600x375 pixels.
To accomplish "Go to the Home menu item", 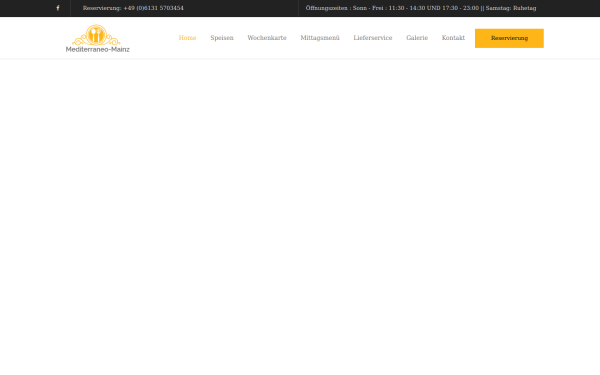I will tap(188, 38).
